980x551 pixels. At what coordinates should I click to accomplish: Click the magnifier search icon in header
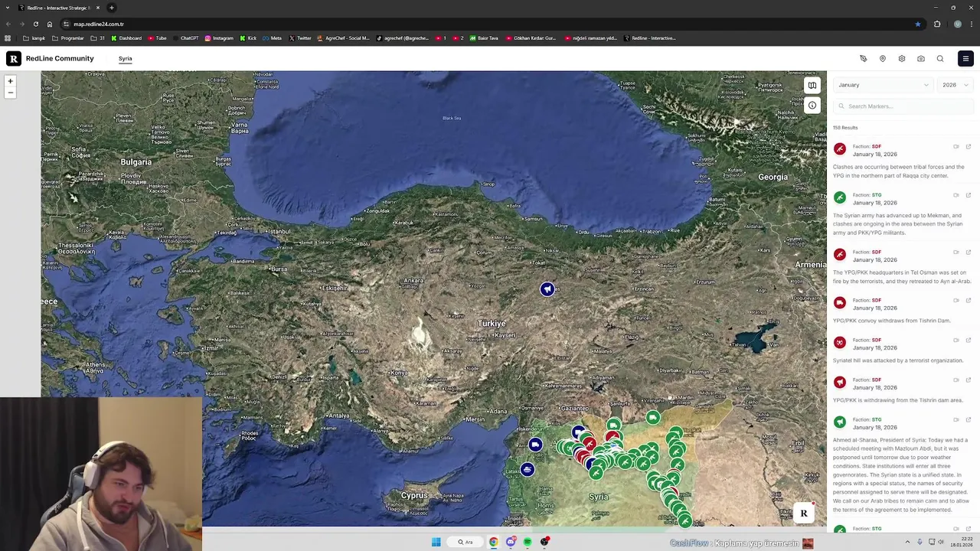[x=940, y=58]
